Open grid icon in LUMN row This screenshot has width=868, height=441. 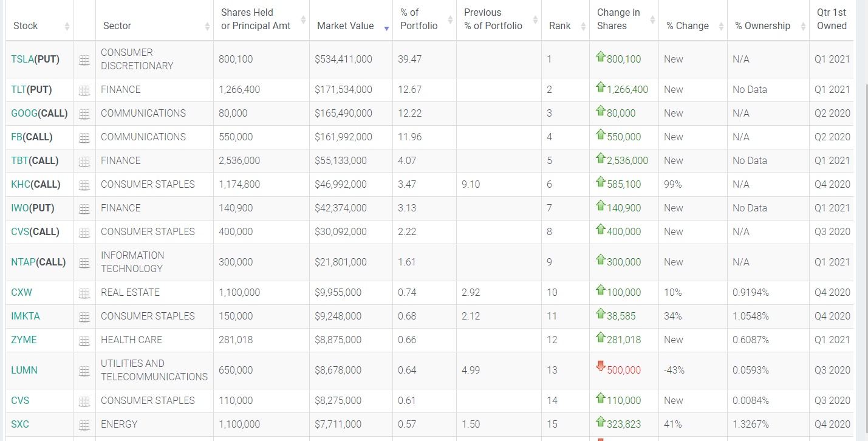pos(84,371)
